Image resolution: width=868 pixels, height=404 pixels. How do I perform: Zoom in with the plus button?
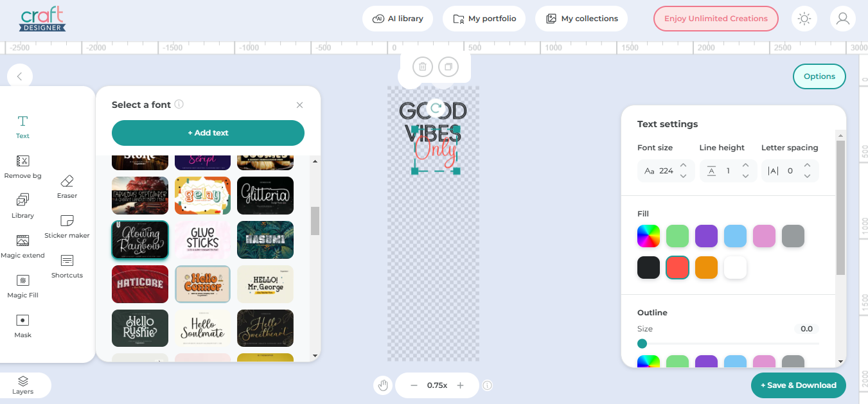pyautogui.click(x=460, y=385)
